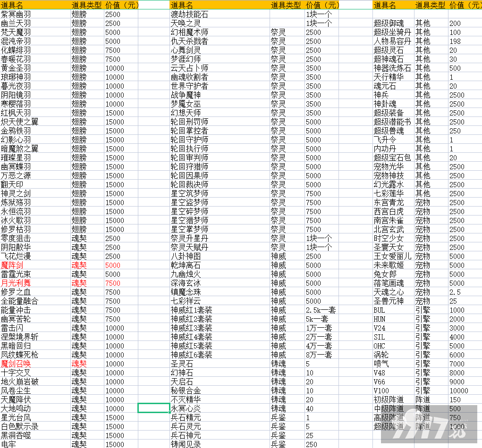
Task: Click the 天唤之灵 cell
Action: (x=186, y=23)
